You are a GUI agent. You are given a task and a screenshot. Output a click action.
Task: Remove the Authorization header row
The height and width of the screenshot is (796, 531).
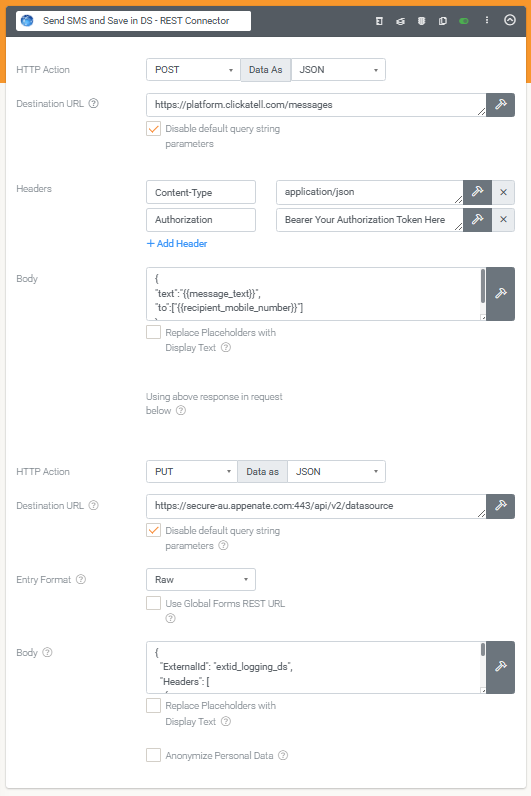(x=503, y=220)
